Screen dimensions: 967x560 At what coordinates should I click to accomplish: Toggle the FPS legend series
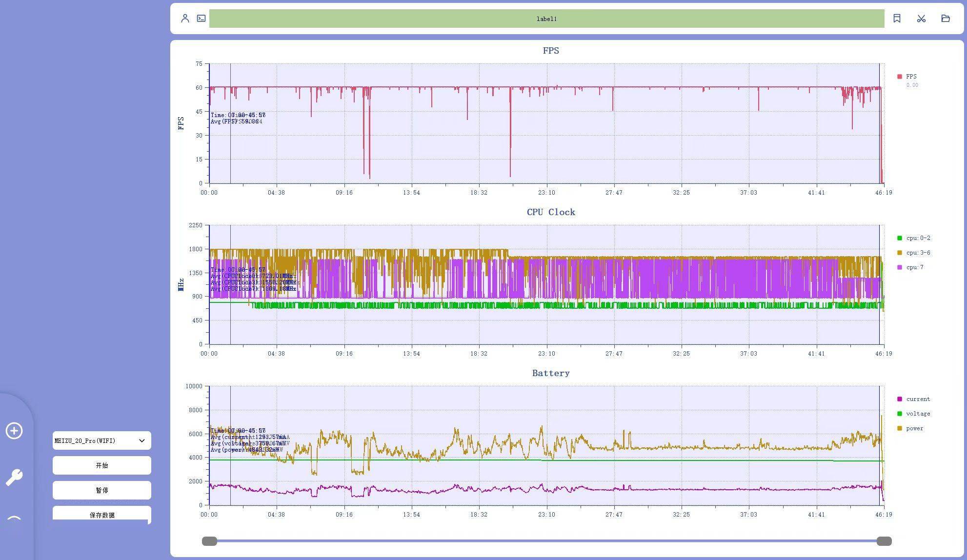tap(907, 77)
